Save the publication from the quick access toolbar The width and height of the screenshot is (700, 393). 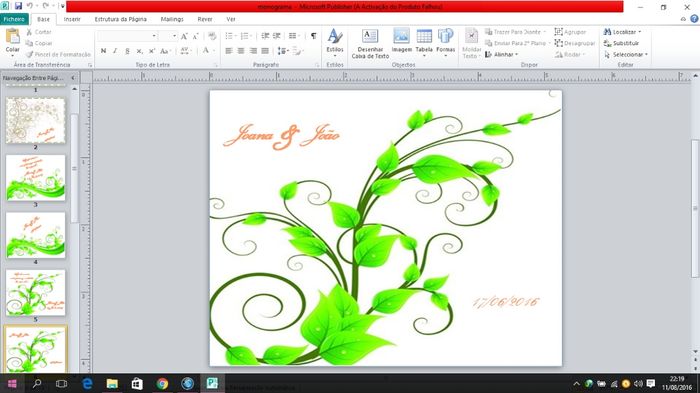pos(18,6)
